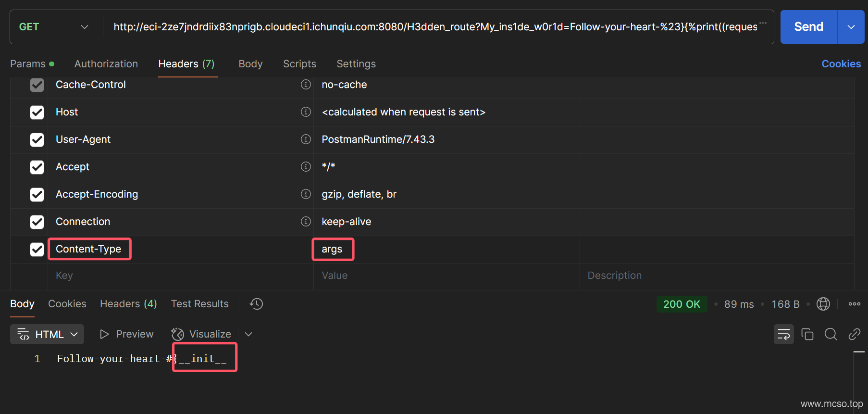
Task: Show info for Connection header
Action: pos(306,222)
